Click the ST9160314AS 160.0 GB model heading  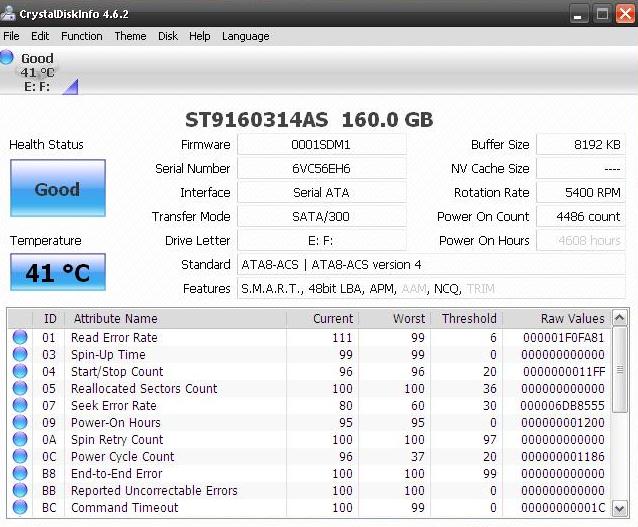tap(309, 120)
